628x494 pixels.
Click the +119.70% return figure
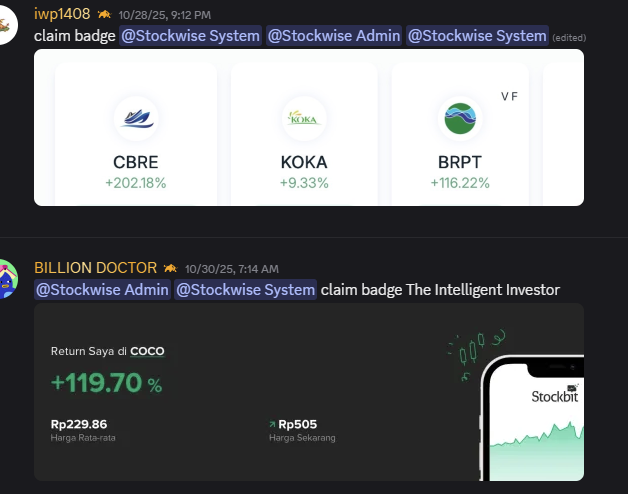click(x=106, y=382)
